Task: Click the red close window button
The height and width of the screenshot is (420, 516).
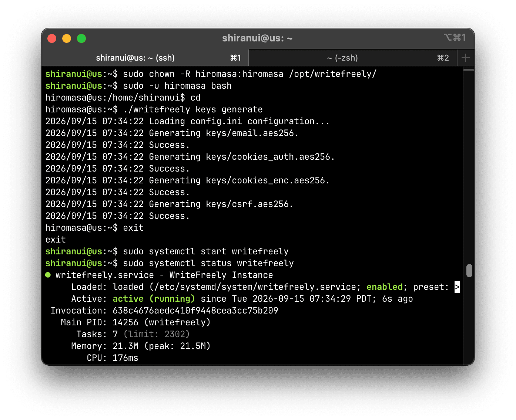Action: pos(52,38)
